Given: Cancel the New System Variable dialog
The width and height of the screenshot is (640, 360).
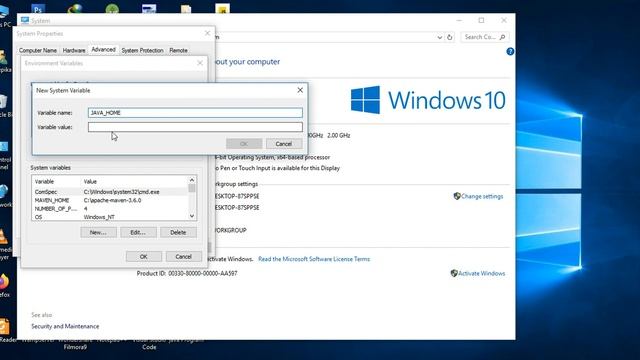Looking at the screenshot, I should tap(284, 144).
